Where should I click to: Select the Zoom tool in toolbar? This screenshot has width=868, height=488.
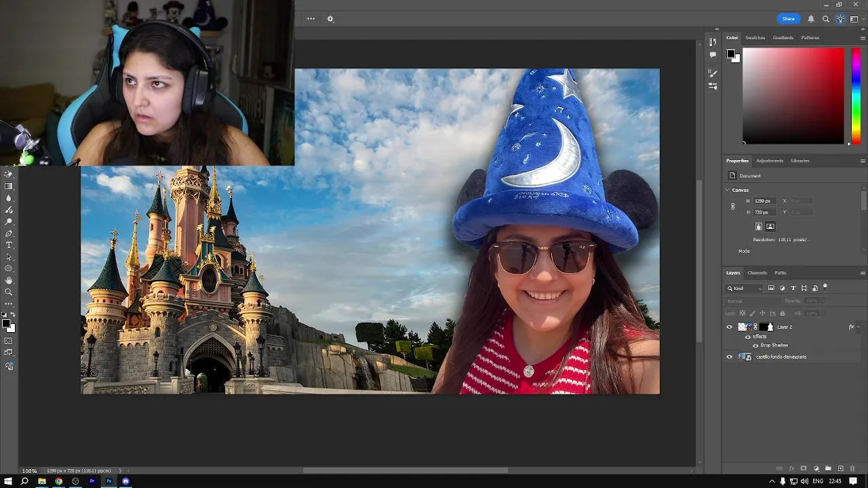9,292
